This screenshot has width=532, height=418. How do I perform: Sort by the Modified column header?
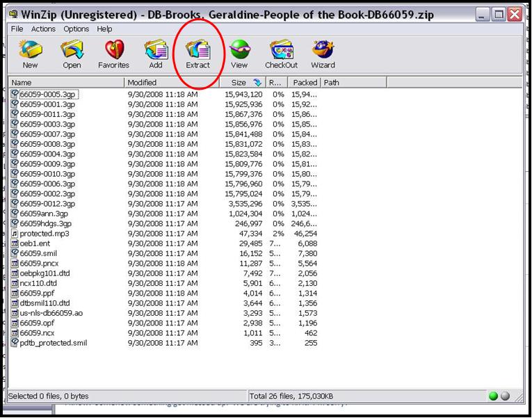pos(172,83)
